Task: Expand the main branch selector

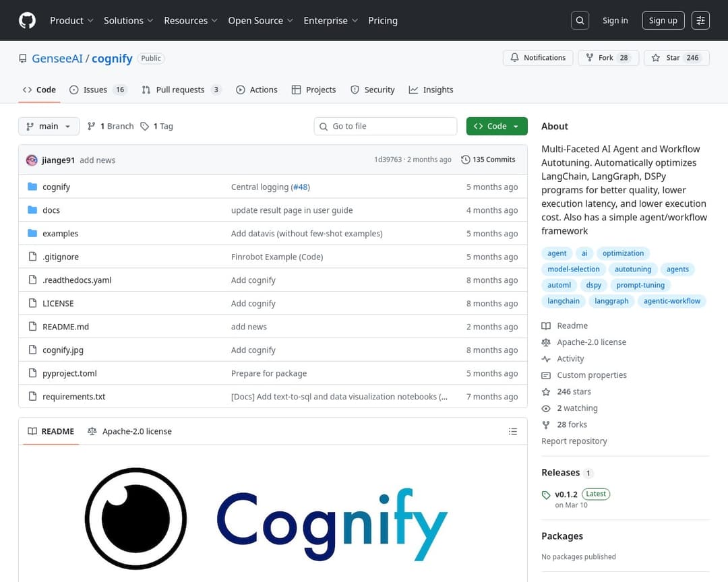Action: pos(49,126)
